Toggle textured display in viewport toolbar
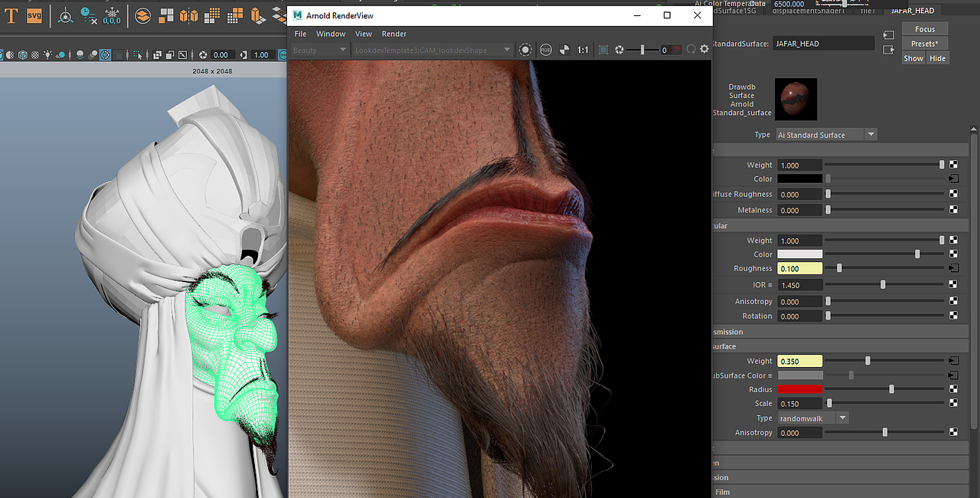 click(34, 55)
